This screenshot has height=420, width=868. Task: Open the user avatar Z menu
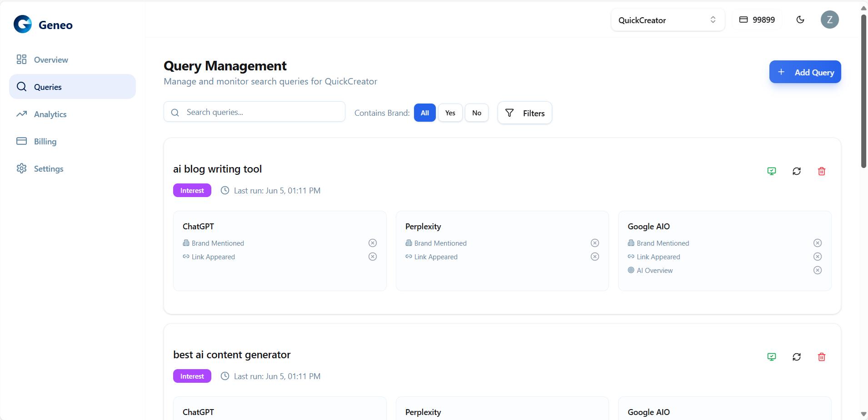pos(829,20)
